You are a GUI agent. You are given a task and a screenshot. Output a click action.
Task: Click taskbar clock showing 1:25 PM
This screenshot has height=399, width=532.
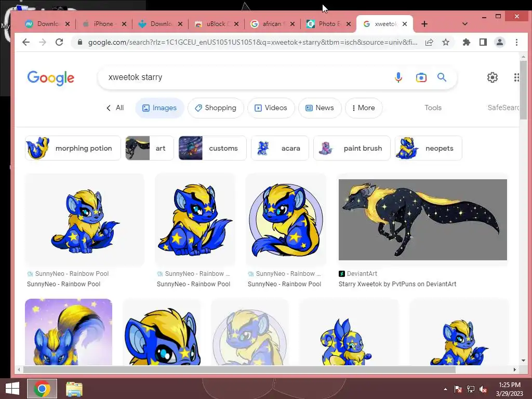(x=510, y=389)
